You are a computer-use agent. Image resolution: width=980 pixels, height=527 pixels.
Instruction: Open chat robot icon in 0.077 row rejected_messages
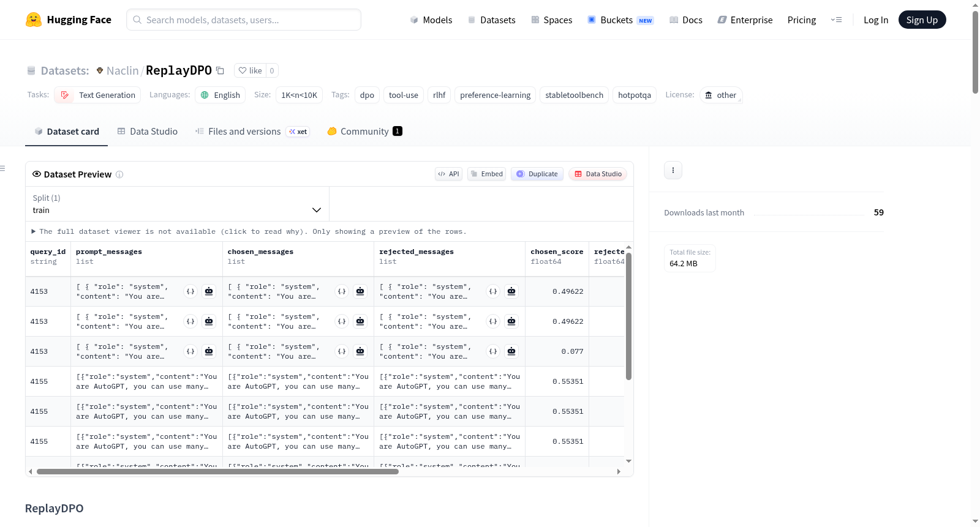pos(511,351)
